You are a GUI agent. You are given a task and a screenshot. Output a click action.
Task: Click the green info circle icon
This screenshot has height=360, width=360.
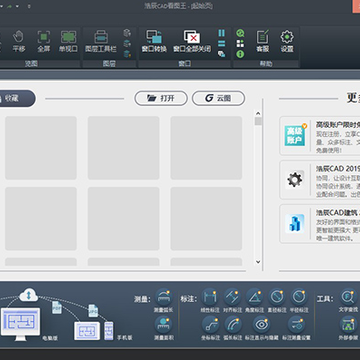(x=240, y=54)
